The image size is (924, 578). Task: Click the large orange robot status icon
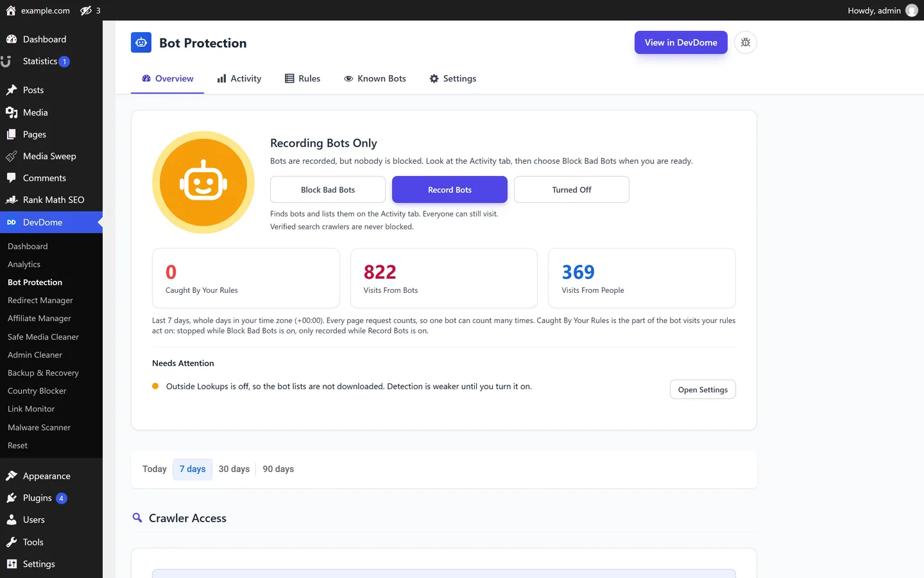pyautogui.click(x=203, y=182)
